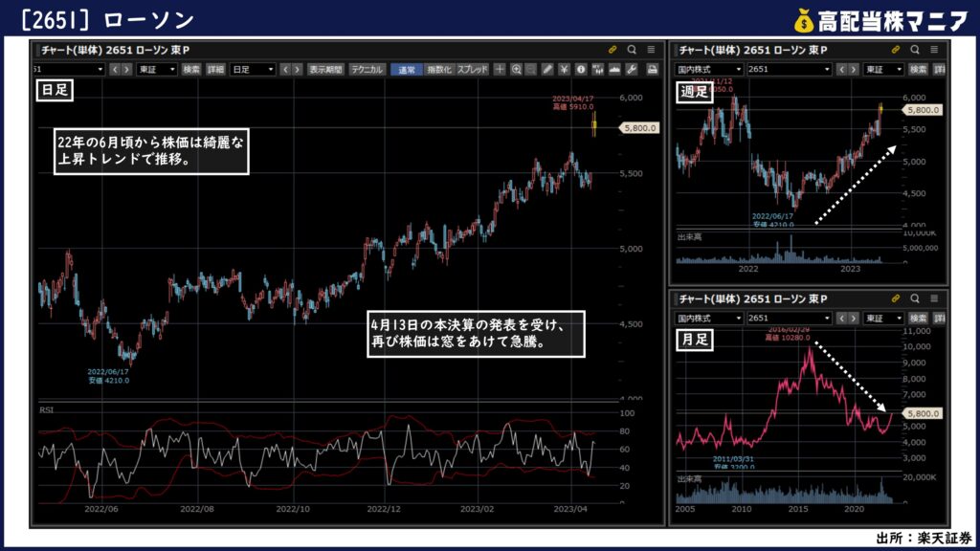Click 出来高 label in weekly chart

tap(689, 237)
